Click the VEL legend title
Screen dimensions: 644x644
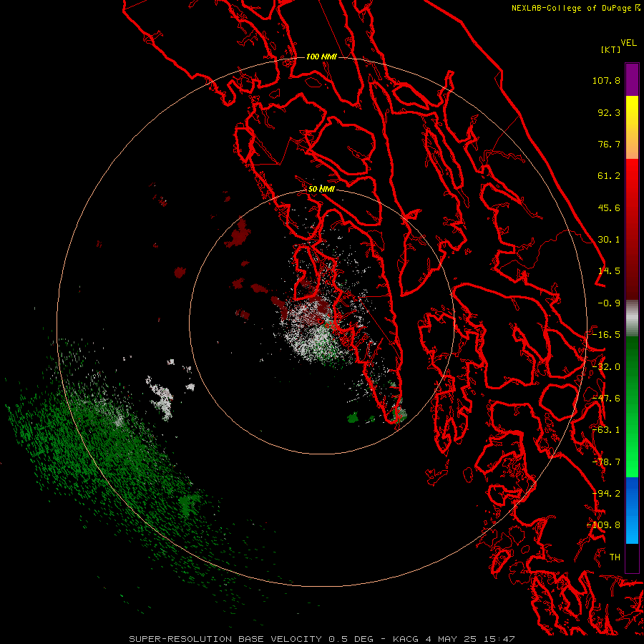628,43
